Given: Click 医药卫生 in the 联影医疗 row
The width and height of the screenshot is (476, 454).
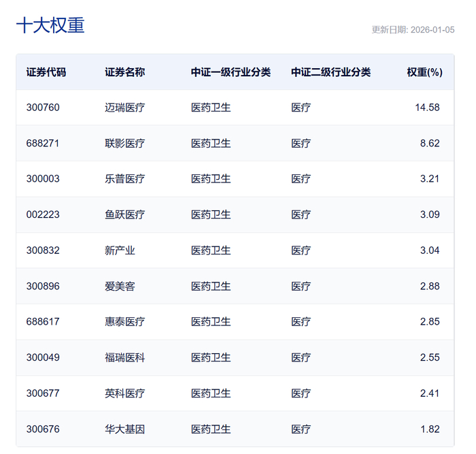Looking at the screenshot, I should point(211,143).
